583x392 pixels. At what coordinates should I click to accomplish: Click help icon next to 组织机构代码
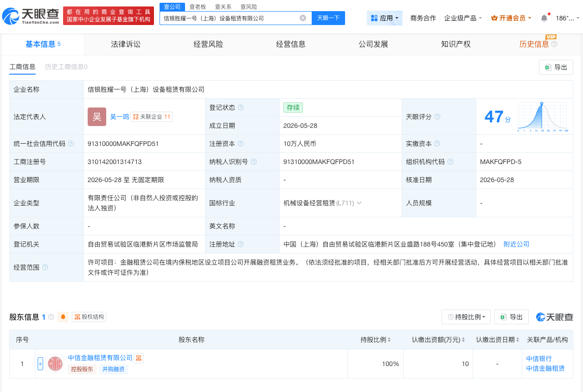coord(450,162)
